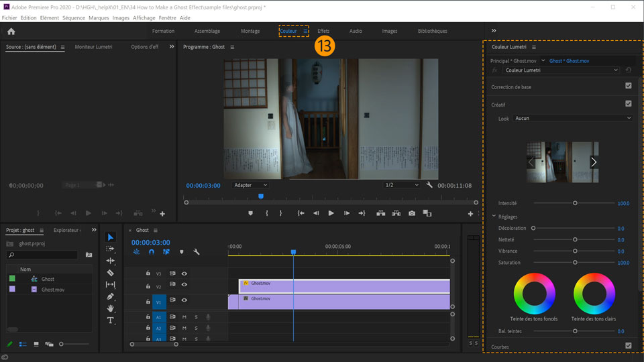Screen dimensions: 644x362
Task: Toggle the Correction de base checkbox
Action: [x=628, y=86]
